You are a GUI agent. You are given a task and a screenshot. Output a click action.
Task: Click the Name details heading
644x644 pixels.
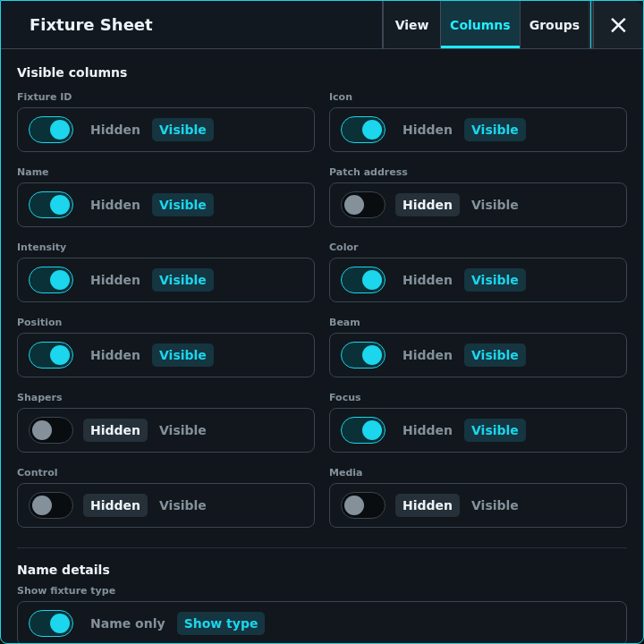point(64,570)
